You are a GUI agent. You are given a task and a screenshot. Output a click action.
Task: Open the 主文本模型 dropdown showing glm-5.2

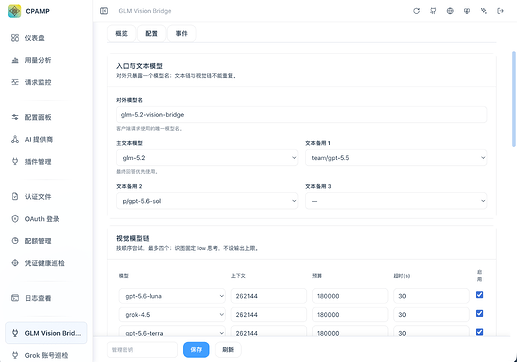click(207, 158)
